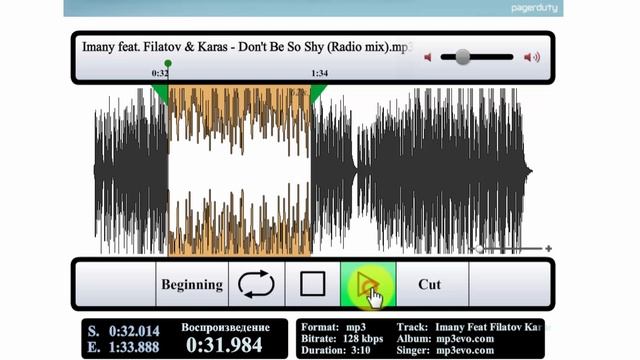Click the track file name title
Screen dimensions: 640x360
tap(247, 47)
